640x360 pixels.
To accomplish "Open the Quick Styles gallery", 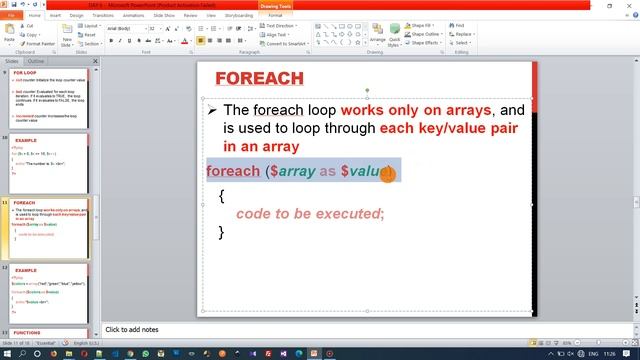I will pyautogui.click(x=394, y=35).
